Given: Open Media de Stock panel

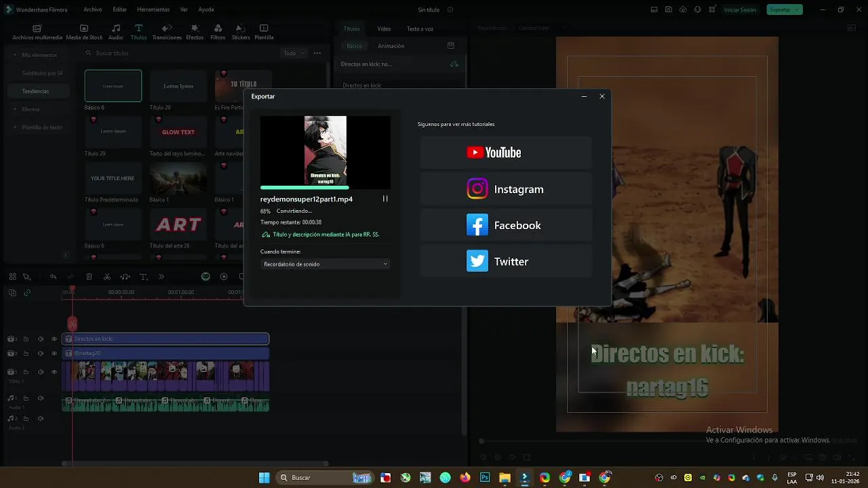Looking at the screenshot, I should 84,33.
